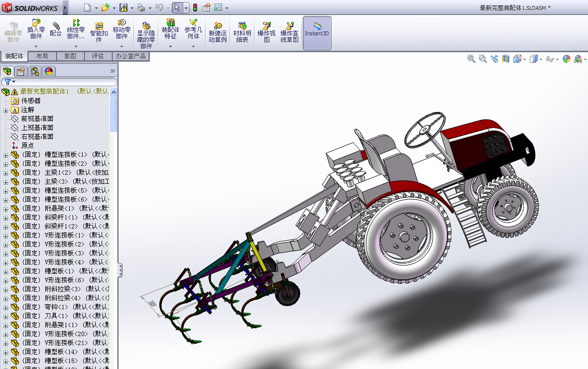
Task: Select 原点 in the tree
Action: click(x=27, y=145)
